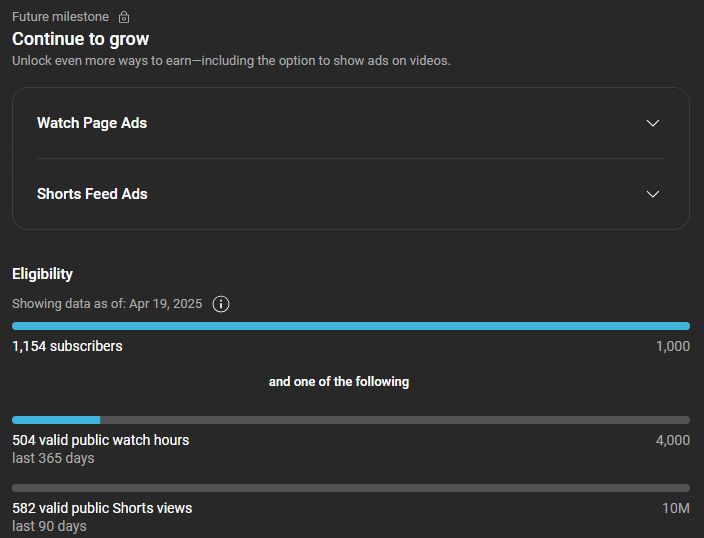
Task: Click the Eligibility section heading
Action: coord(42,274)
